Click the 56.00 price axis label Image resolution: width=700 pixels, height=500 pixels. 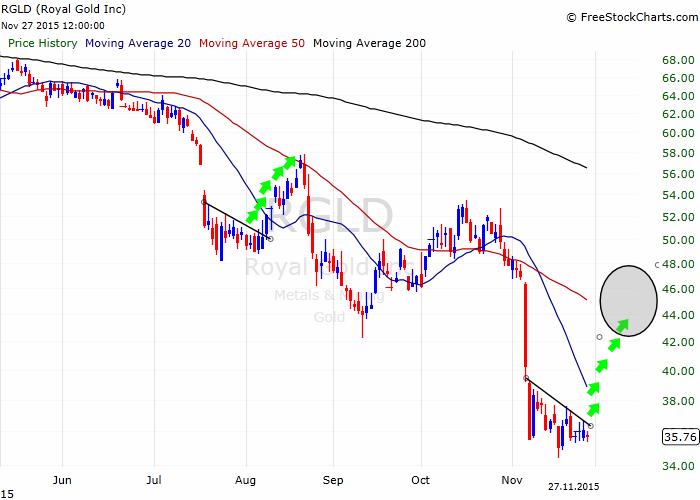[x=679, y=174]
